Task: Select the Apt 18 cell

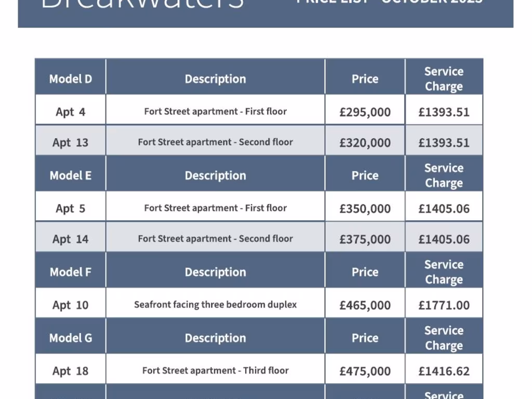Action: pyautogui.click(x=71, y=371)
